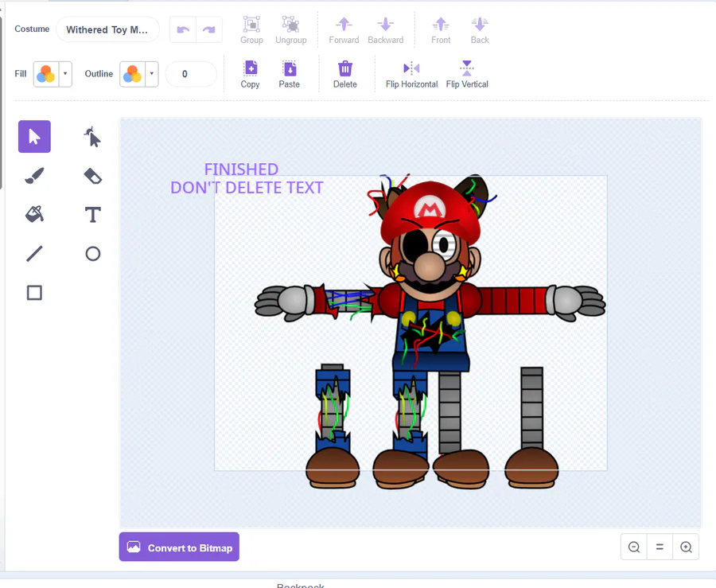Bring selection to Front

coord(441,30)
